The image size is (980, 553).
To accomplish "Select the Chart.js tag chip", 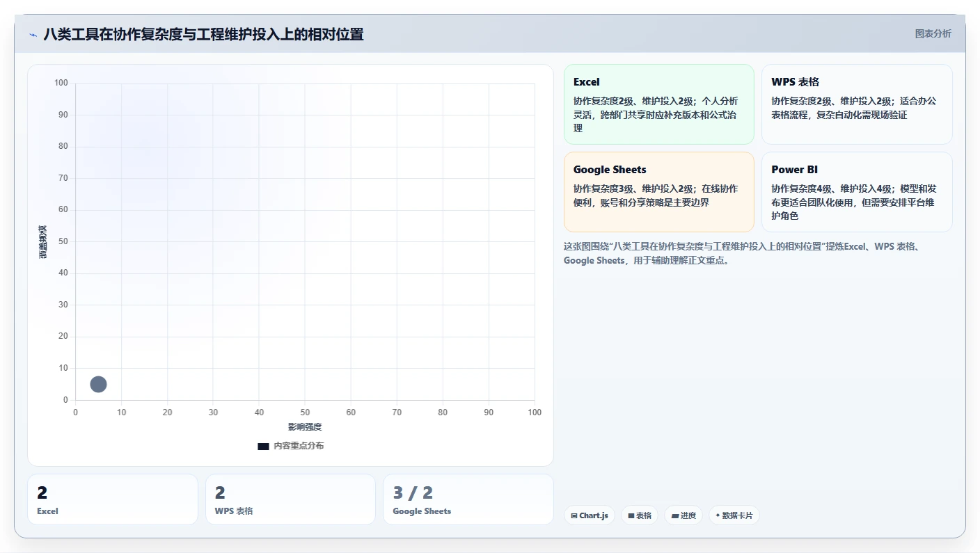I will 589,515.
